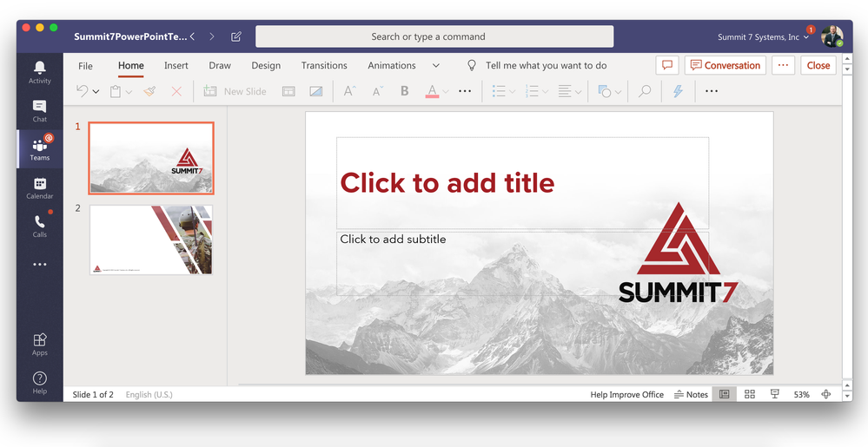Click the Paste clipboard icon
868x447 pixels.
[116, 92]
